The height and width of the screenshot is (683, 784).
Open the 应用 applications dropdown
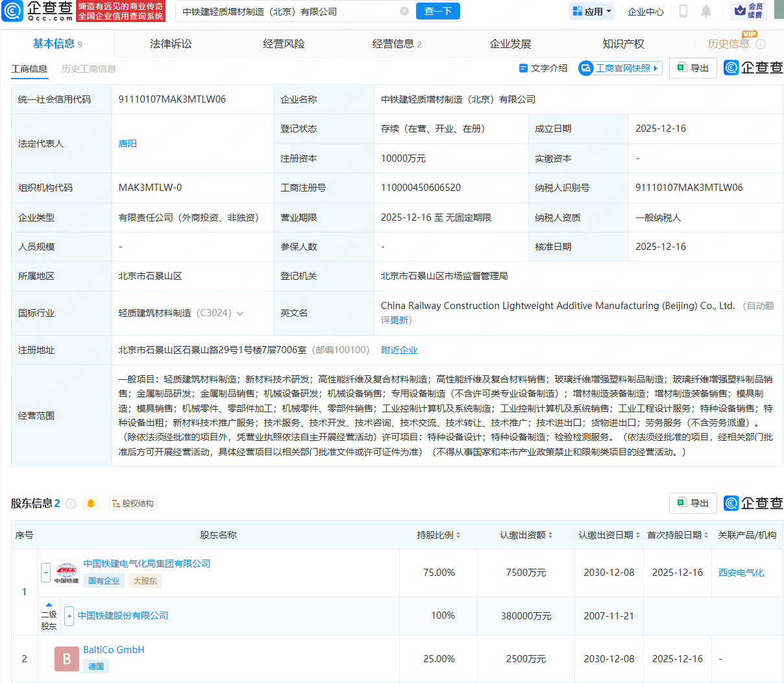592,11
